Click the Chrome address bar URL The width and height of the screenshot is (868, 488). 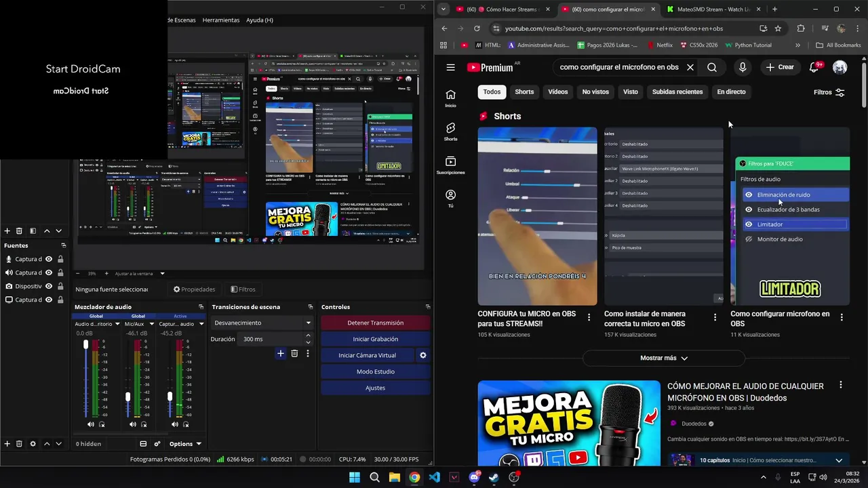[x=614, y=28]
